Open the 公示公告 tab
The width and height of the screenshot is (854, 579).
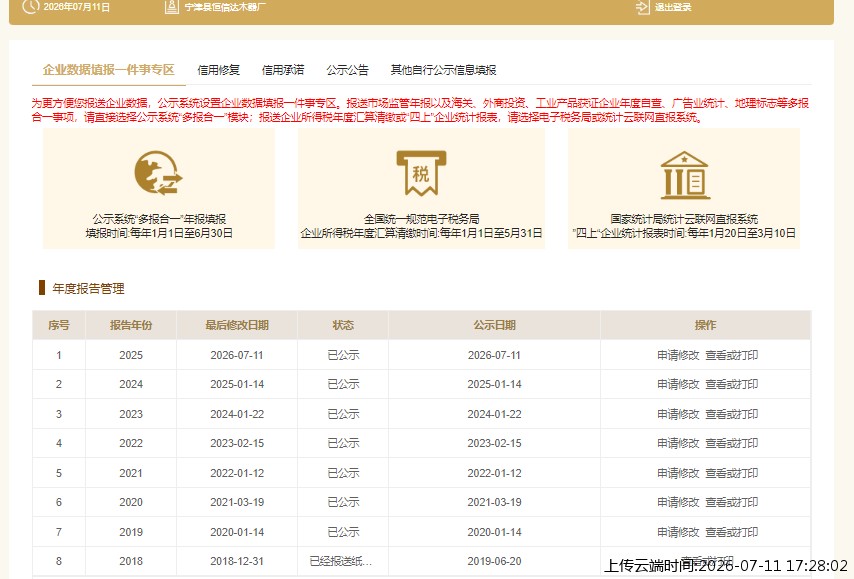click(x=347, y=70)
